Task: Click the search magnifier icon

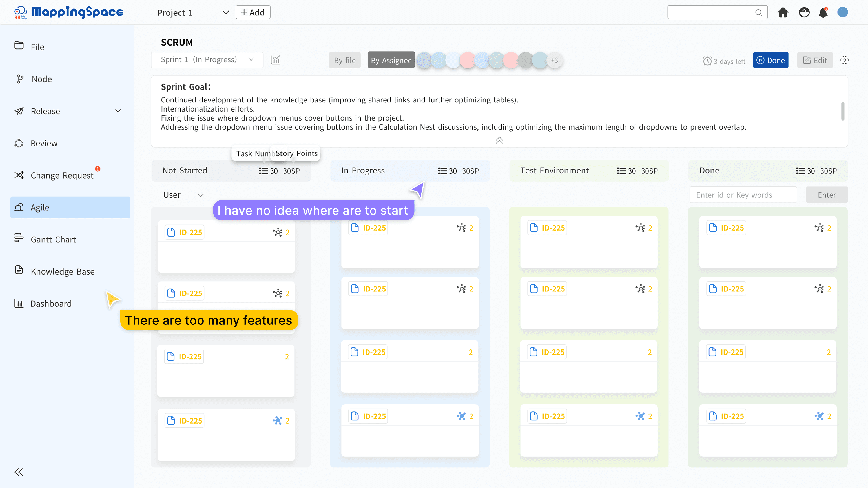Action: coord(758,12)
